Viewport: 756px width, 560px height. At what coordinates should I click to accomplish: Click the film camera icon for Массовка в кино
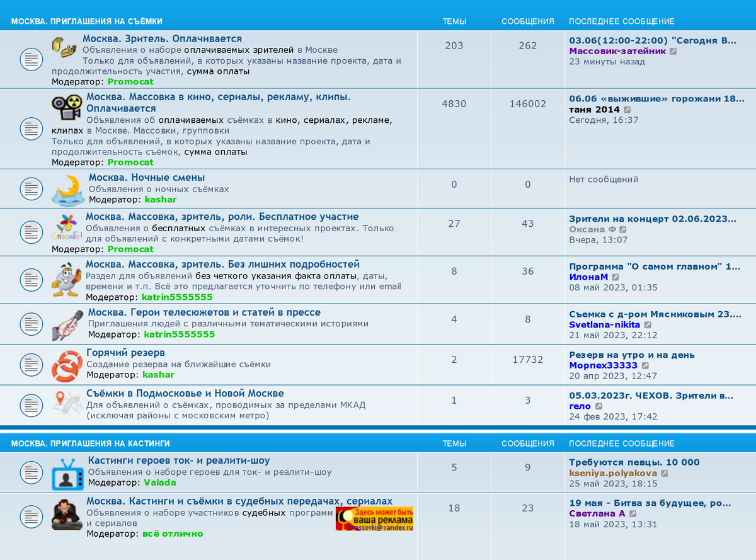[x=67, y=108]
